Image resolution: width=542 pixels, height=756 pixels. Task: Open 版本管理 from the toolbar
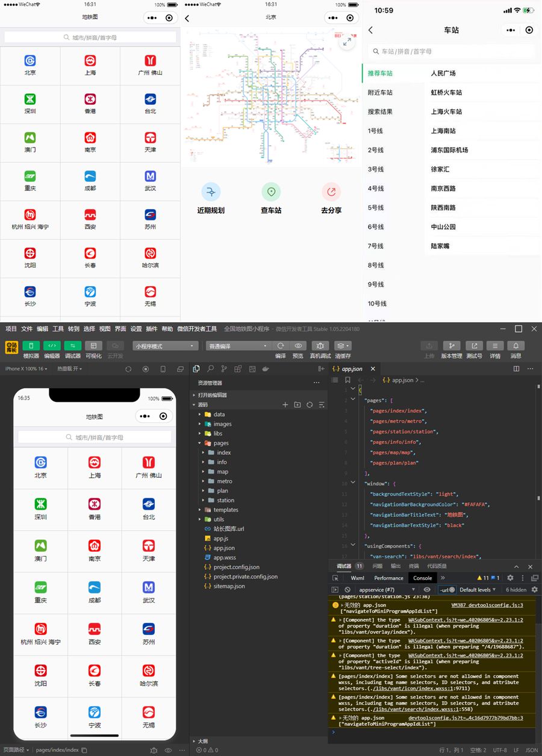pyautogui.click(x=451, y=346)
